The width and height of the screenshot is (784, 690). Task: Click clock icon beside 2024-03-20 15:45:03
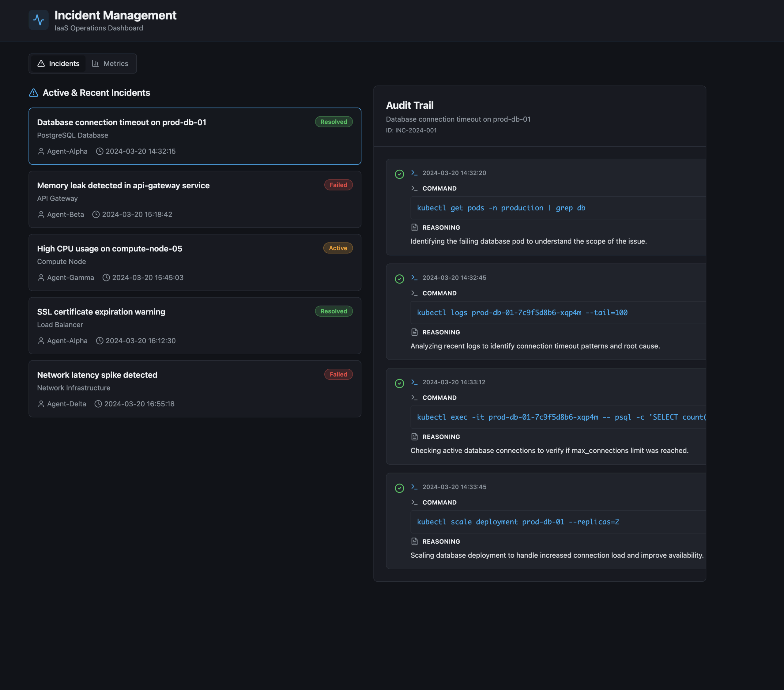point(106,277)
